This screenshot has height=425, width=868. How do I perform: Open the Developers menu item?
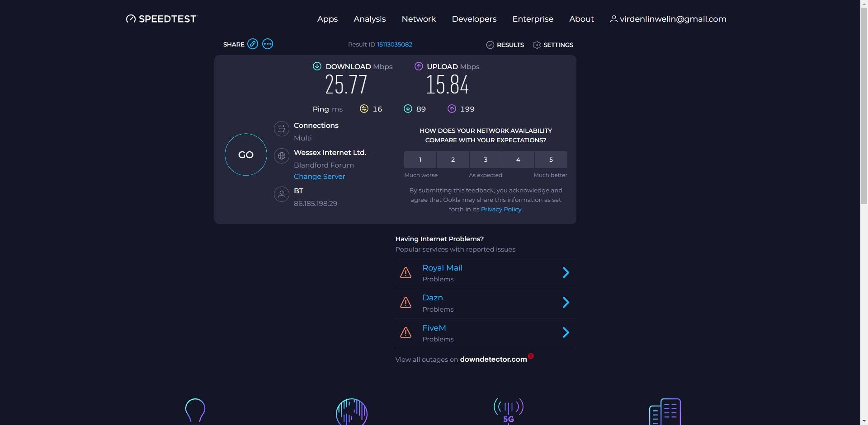474,19
